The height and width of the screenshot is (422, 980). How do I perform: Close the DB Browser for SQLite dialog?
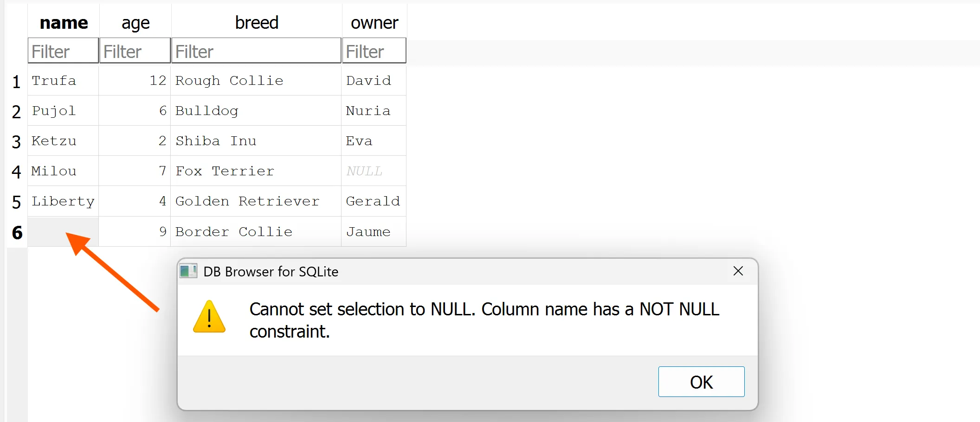coord(738,271)
